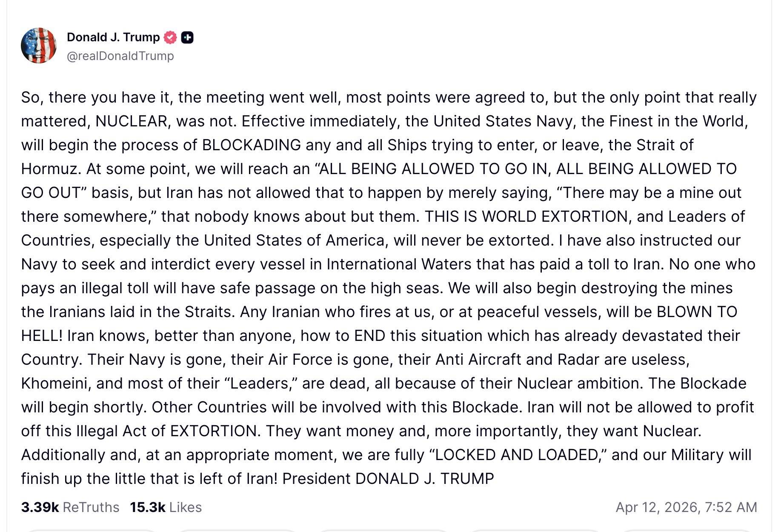Image resolution: width=784 pixels, height=532 pixels.
Task: Click the name Khomeini in the post
Action: 55,383
